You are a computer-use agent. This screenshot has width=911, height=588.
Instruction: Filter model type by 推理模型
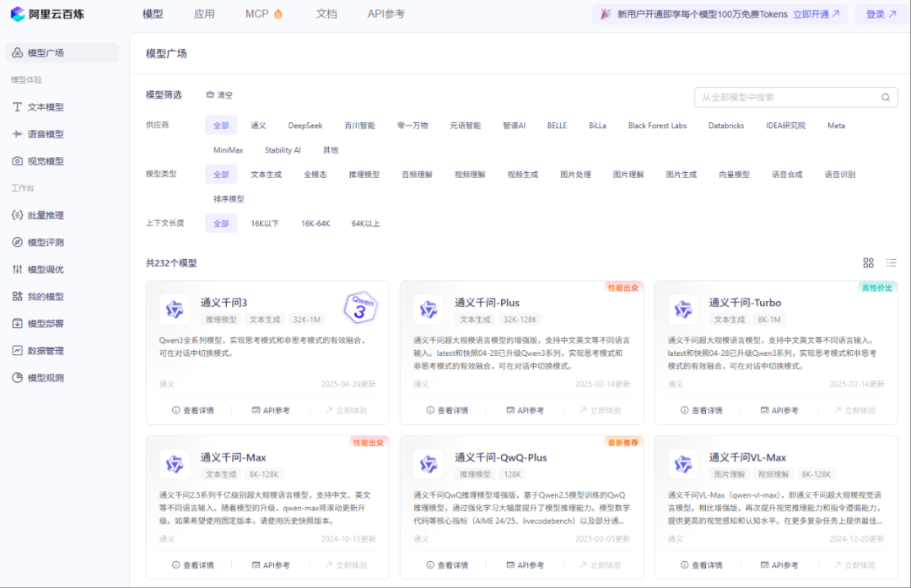tap(364, 175)
